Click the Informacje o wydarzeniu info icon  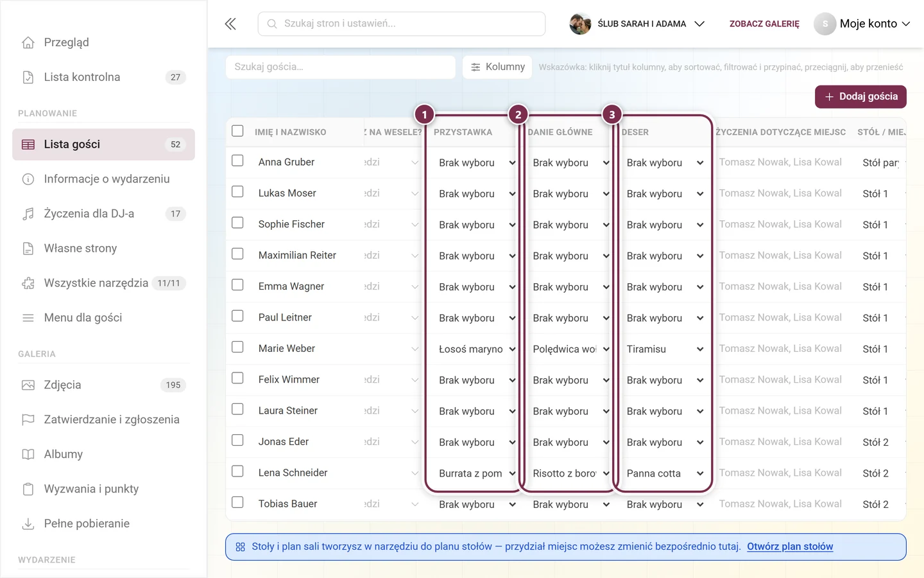(x=28, y=179)
